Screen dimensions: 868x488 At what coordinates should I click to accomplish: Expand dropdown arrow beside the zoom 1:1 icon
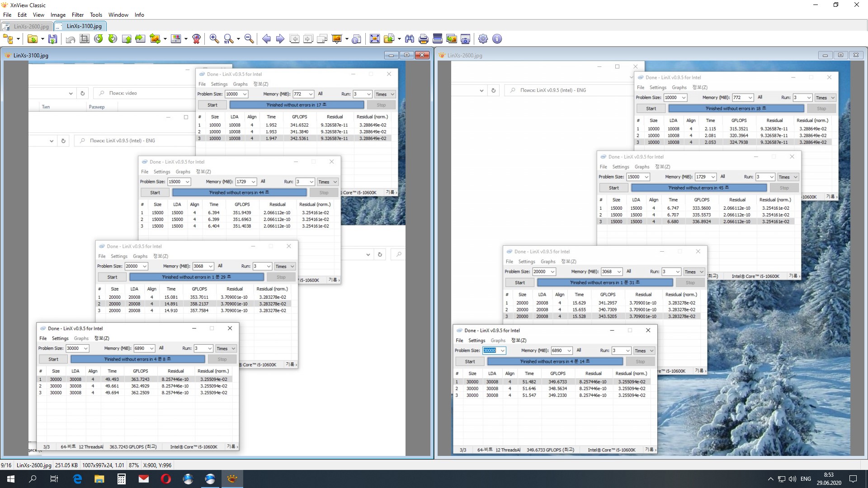pos(238,39)
